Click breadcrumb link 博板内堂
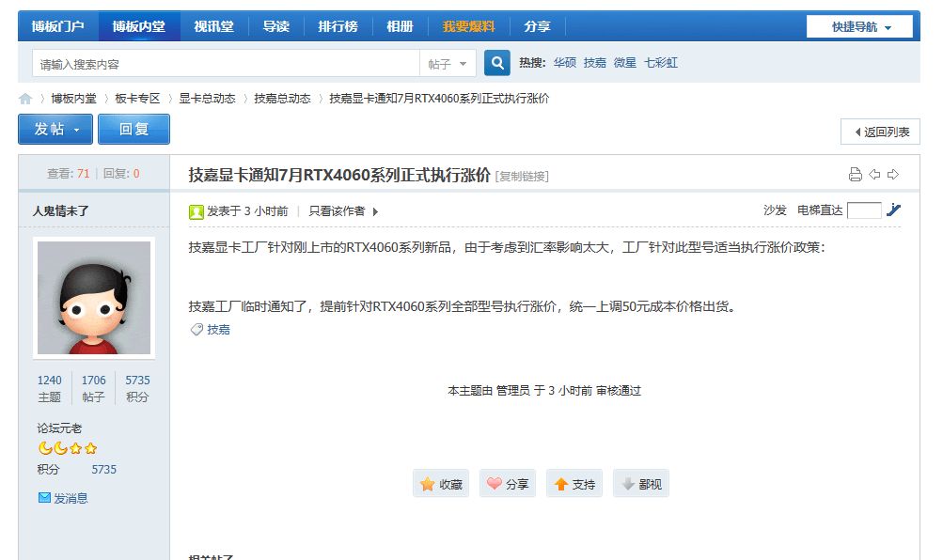 click(74, 99)
